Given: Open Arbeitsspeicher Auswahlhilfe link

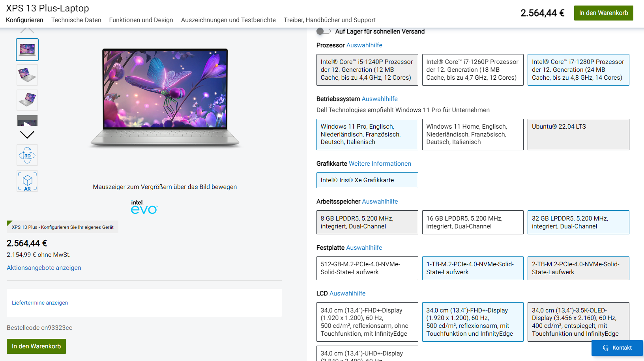Looking at the screenshot, I should pos(380,202).
